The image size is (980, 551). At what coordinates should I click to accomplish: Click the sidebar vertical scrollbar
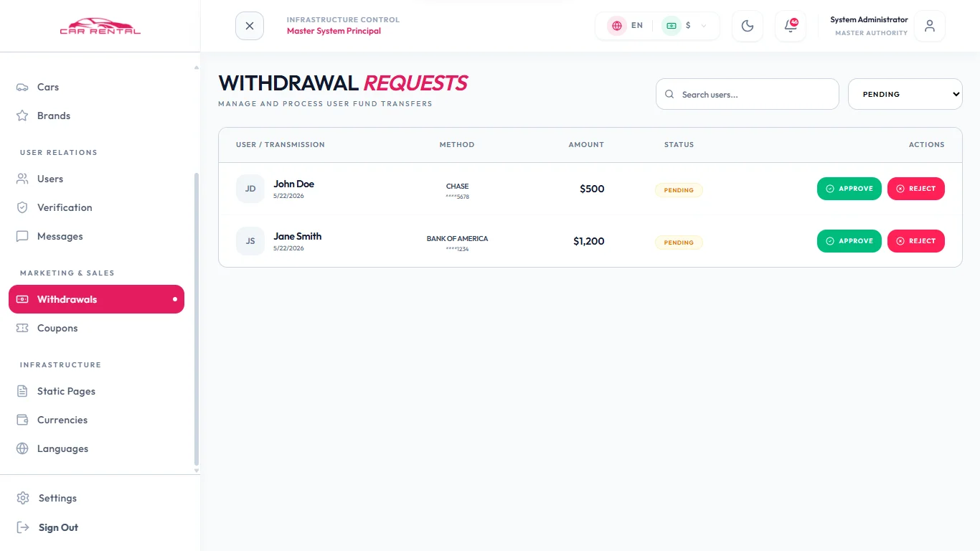(197, 319)
